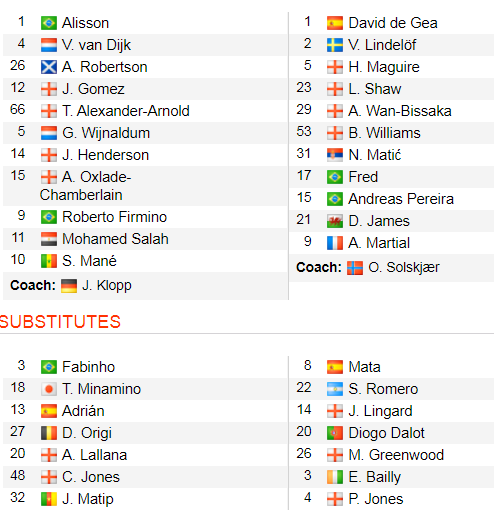
Task: Open T. Alexander-Arnold player page
Action: [x=126, y=111]
